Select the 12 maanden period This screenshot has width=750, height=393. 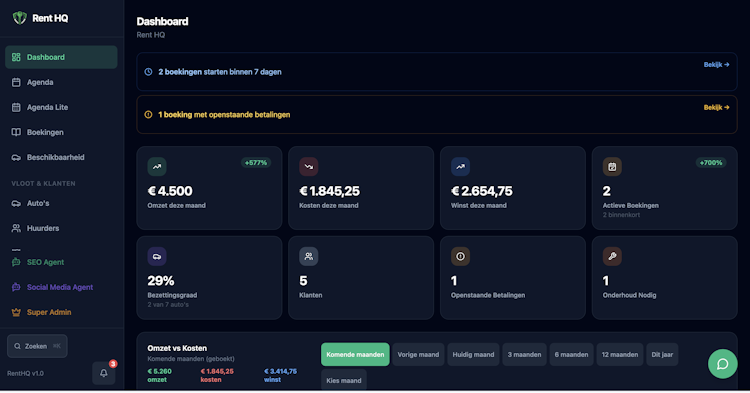point(619,355)
